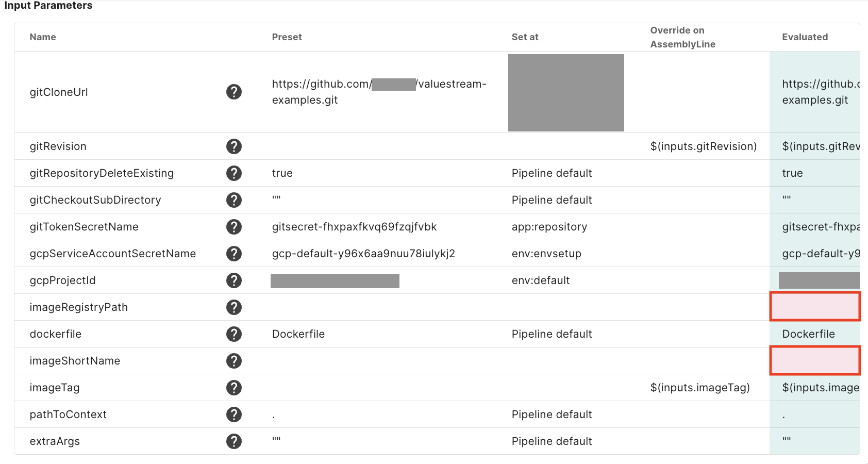Open help for gcpServiceAccountSecretName
This screenshot has height=464, width=868.
click(234, 254)
